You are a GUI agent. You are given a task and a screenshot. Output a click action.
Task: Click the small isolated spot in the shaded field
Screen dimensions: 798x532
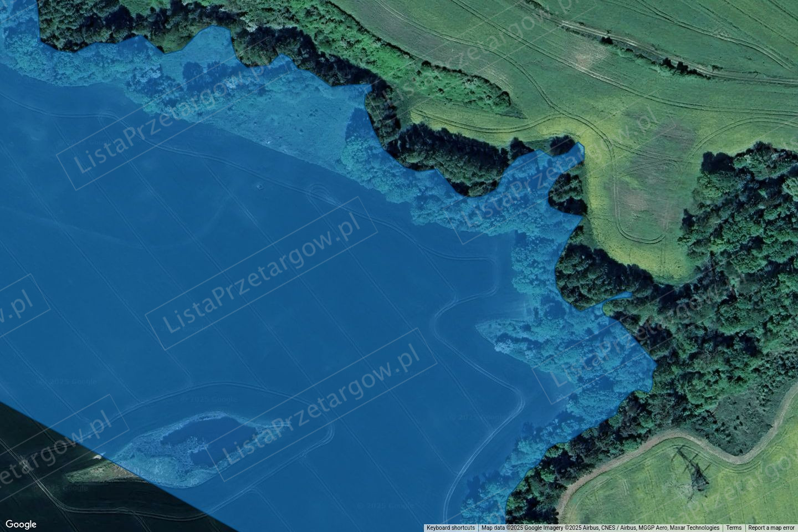(258, 187)
